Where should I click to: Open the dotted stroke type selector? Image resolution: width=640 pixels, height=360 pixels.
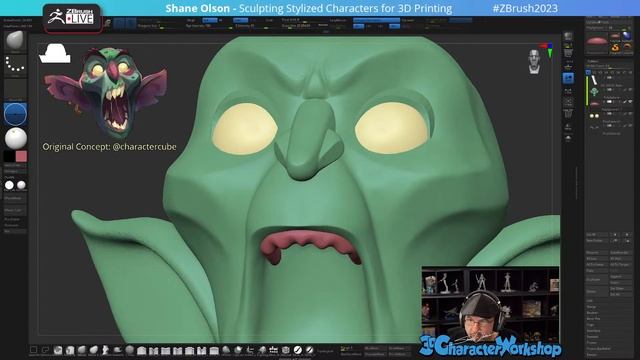coord(15,65)
